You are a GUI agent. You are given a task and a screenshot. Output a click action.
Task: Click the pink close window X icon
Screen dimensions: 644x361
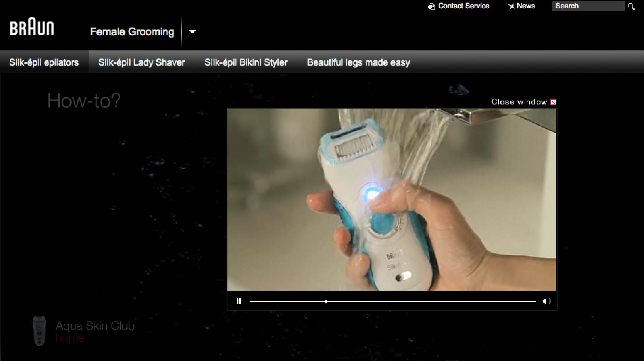553,102
